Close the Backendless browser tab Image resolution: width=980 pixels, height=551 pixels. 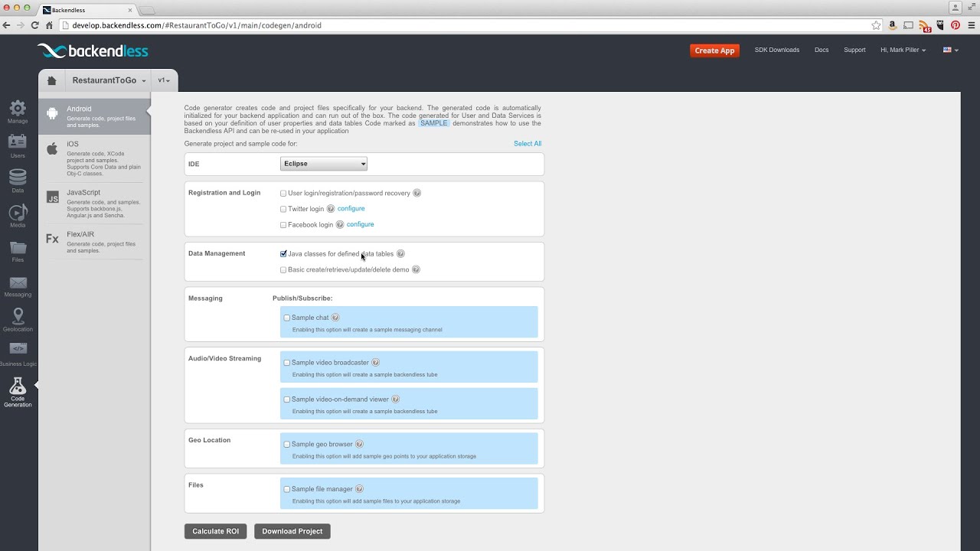(x=130, y=10)
